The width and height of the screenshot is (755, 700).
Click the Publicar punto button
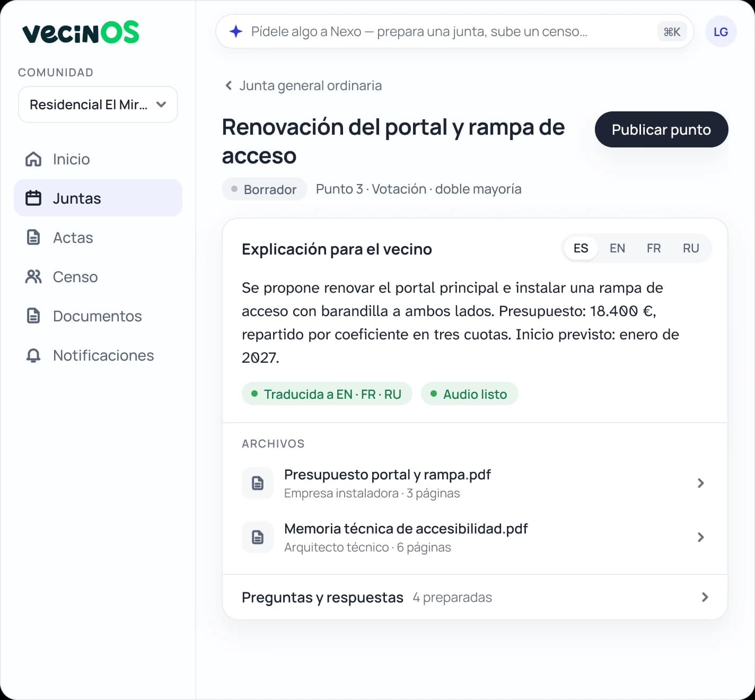[661, 129]
